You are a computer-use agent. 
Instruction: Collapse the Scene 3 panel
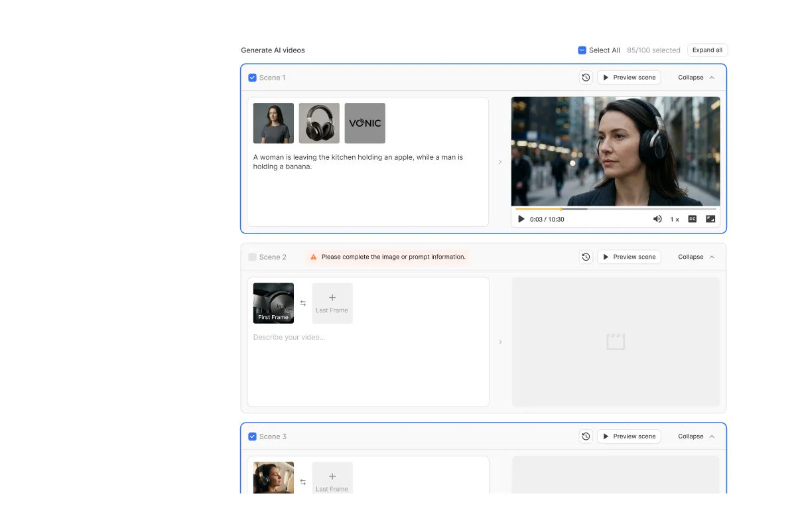click(696, 436)
